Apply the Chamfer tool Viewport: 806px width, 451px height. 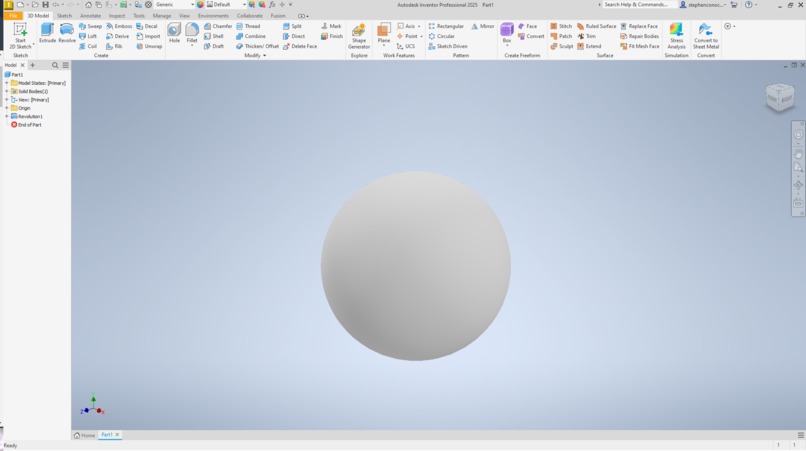click(x=218, y=26)
